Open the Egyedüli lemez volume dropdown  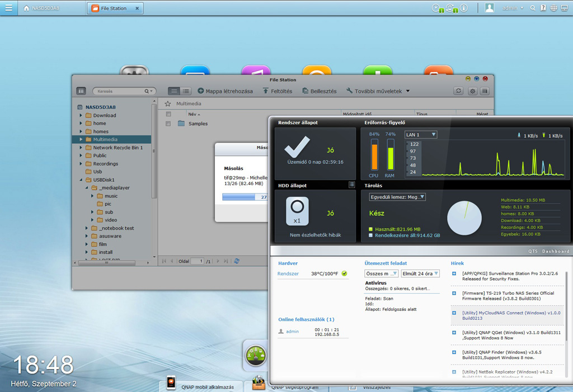[397, 197]
